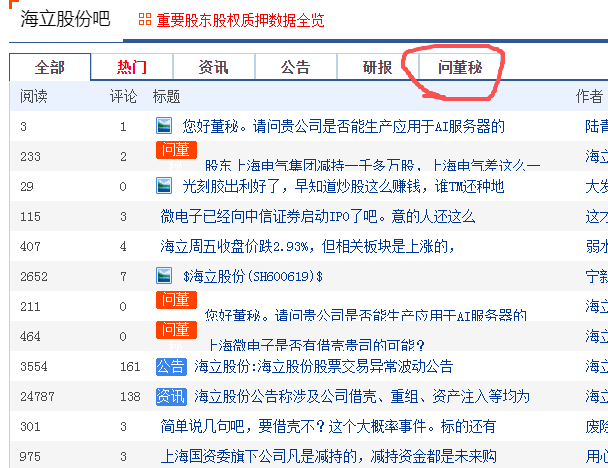This screenshot has height=468, width=608.
Task: Switch to the 全部 tab
Action: [50, 67]
